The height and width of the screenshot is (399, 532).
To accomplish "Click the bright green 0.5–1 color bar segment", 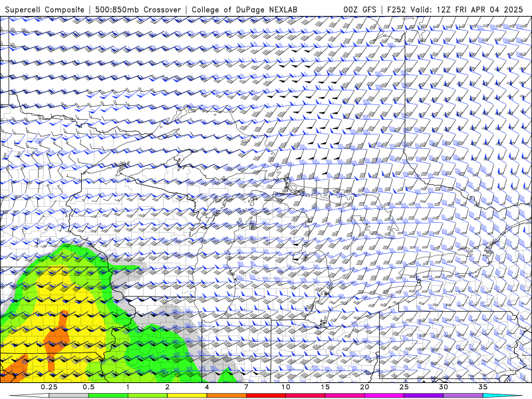I will click(108, 396).
